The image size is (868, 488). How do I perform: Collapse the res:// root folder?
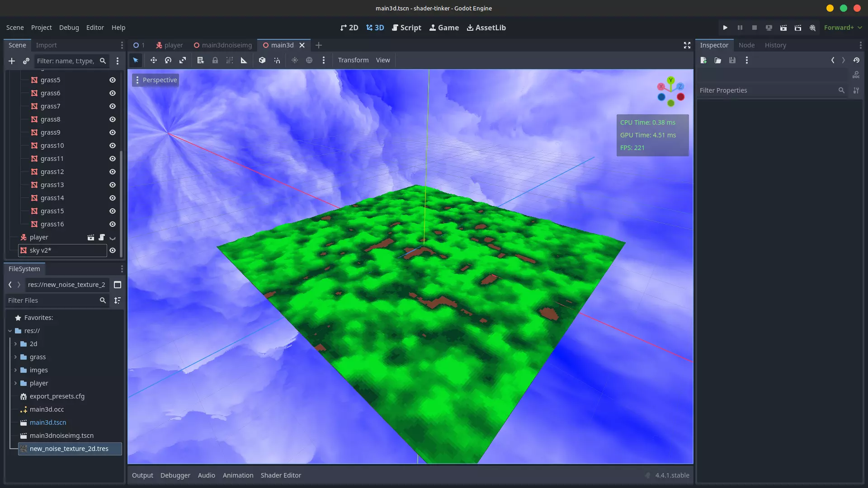click(x=10, y=331)
